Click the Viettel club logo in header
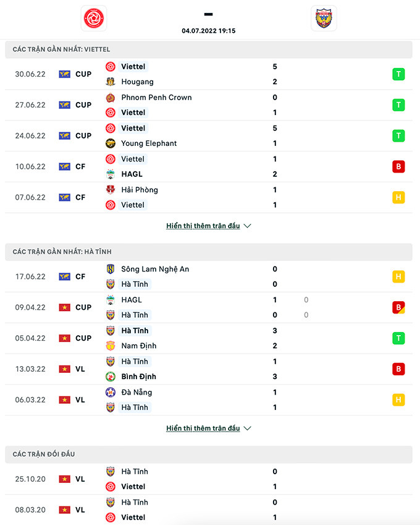420x525 pixels. (94, 19)
